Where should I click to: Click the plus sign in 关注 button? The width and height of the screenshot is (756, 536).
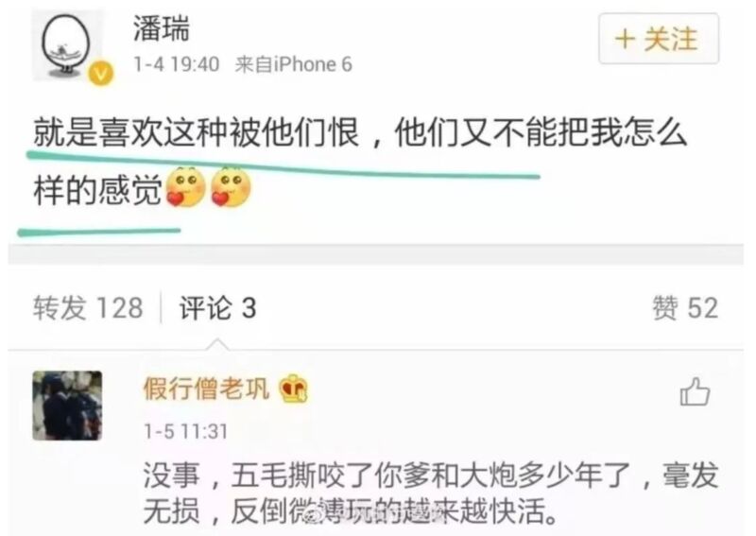pos(626,39)
